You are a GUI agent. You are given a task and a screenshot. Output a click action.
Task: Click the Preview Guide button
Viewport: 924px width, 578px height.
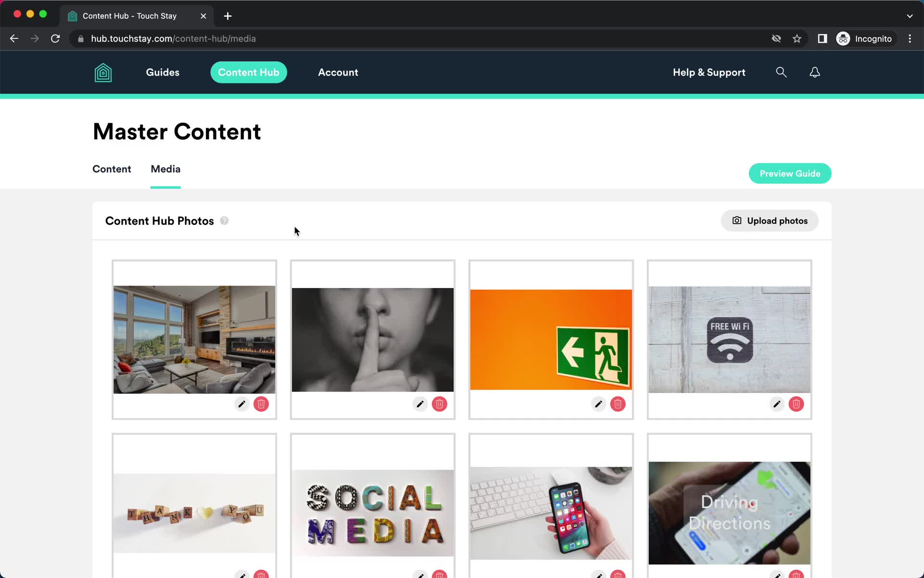(x=790, y=174)
